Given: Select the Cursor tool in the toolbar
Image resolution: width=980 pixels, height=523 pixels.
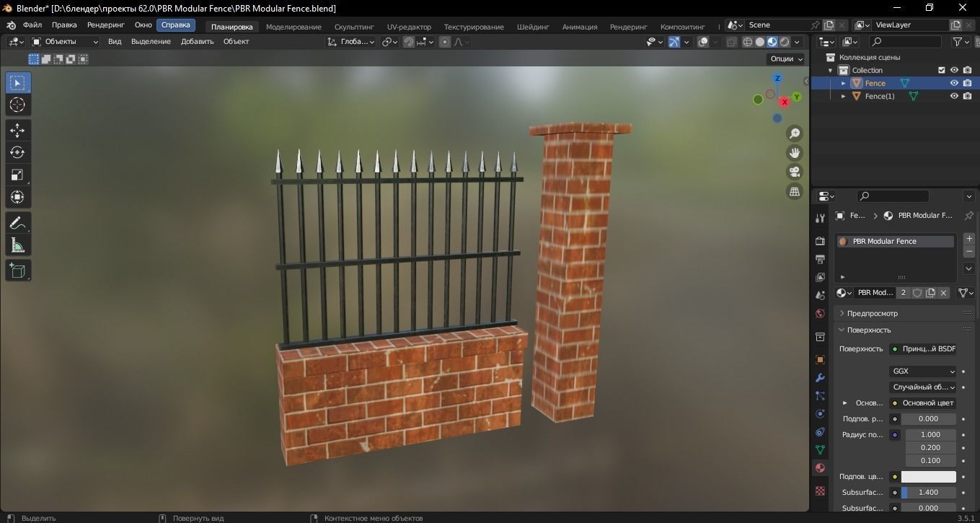Looking at the screenshot, I should tap(18, 105).
